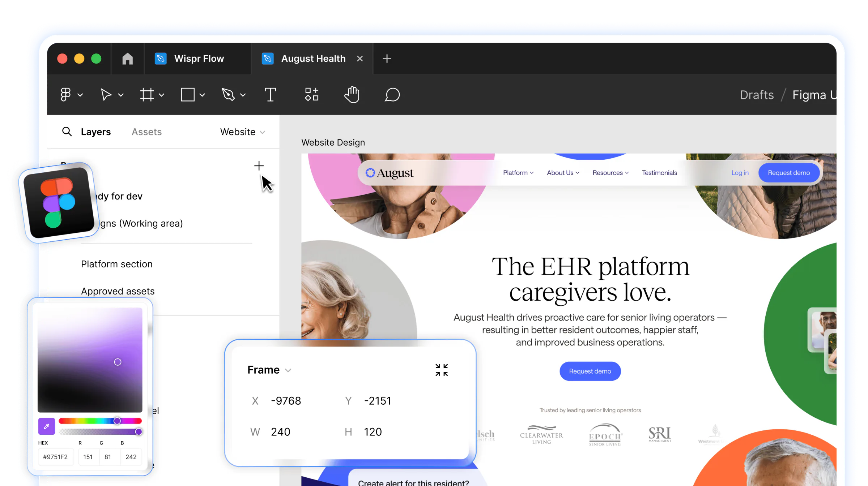Open the Website page dropdown

coord(243,132)
